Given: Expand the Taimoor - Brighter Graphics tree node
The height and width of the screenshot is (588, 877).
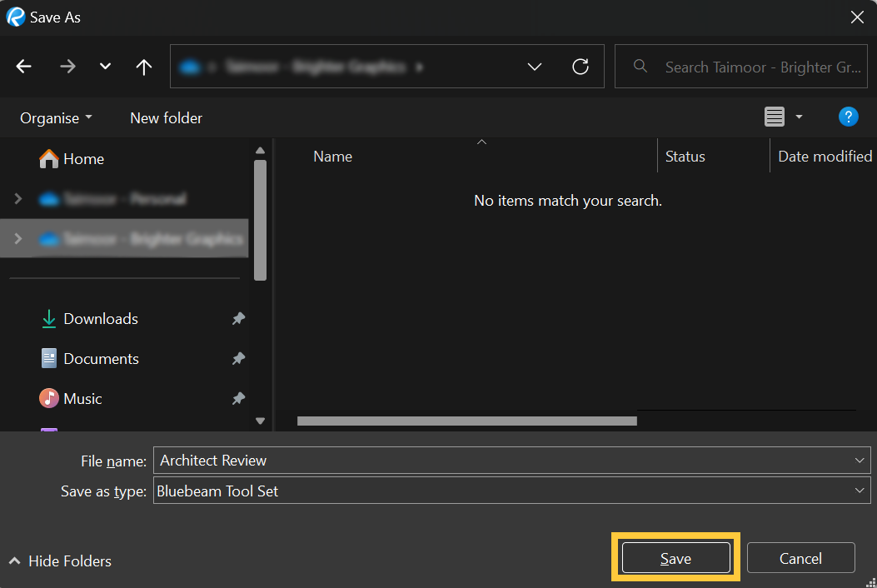Looking at the screenshot, I should (x=17, y=239).
